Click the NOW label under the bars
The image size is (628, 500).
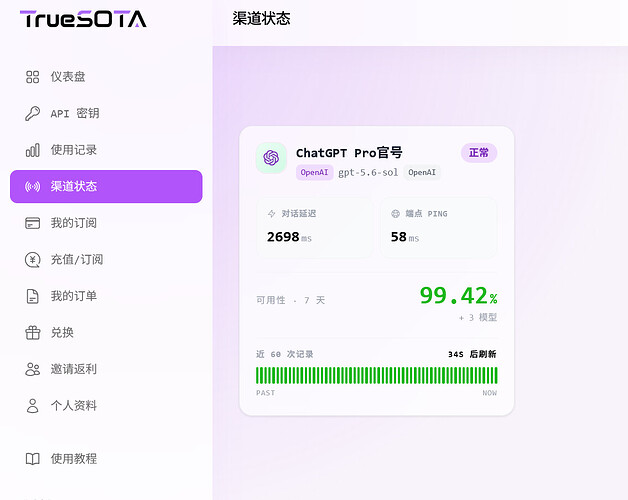489,393
